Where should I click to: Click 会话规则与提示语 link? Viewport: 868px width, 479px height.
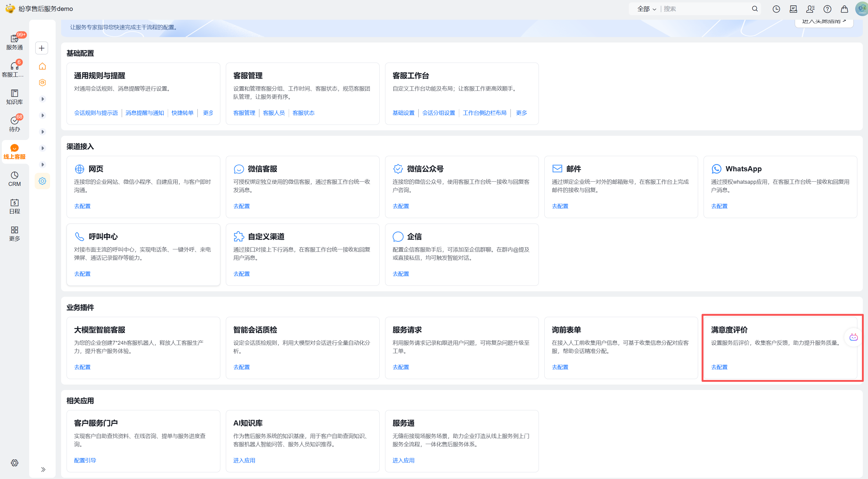point(96,113)
